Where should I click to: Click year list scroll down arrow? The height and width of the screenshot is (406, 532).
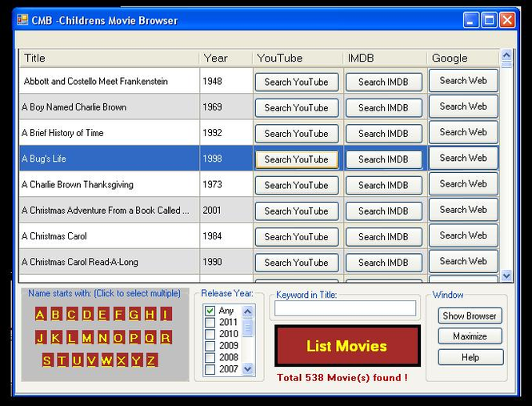pos(248,368)
